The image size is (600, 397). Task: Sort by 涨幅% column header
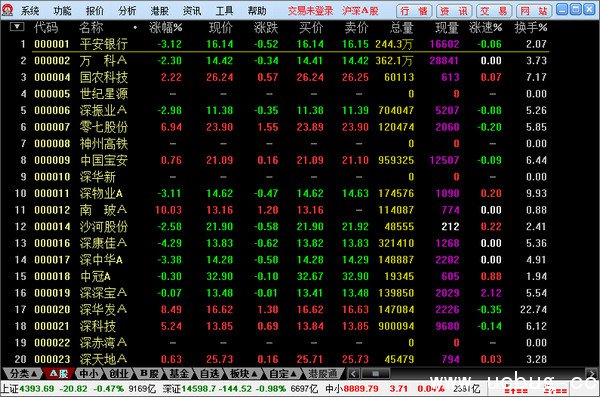pyautogui.click(x=166, y=28)
